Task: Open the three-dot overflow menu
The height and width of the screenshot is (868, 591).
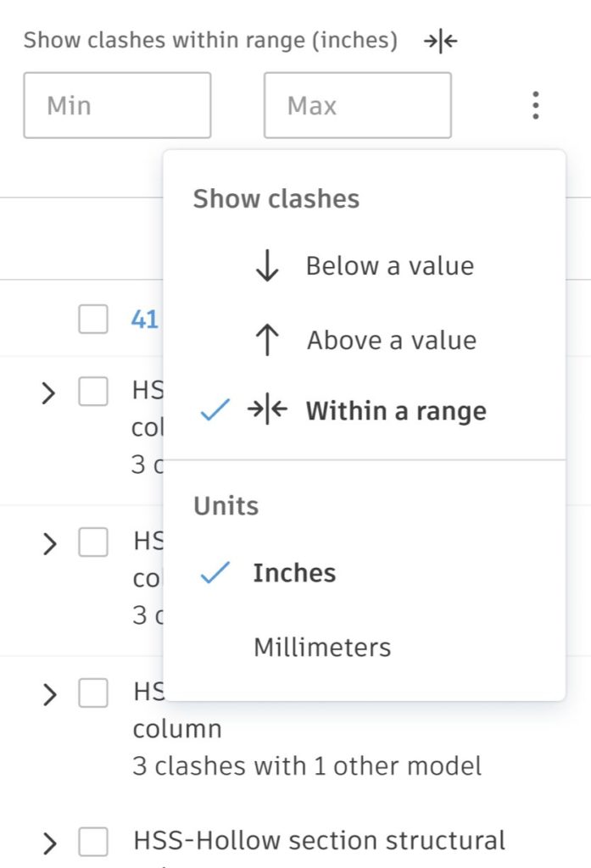Action: coord(535,105)
